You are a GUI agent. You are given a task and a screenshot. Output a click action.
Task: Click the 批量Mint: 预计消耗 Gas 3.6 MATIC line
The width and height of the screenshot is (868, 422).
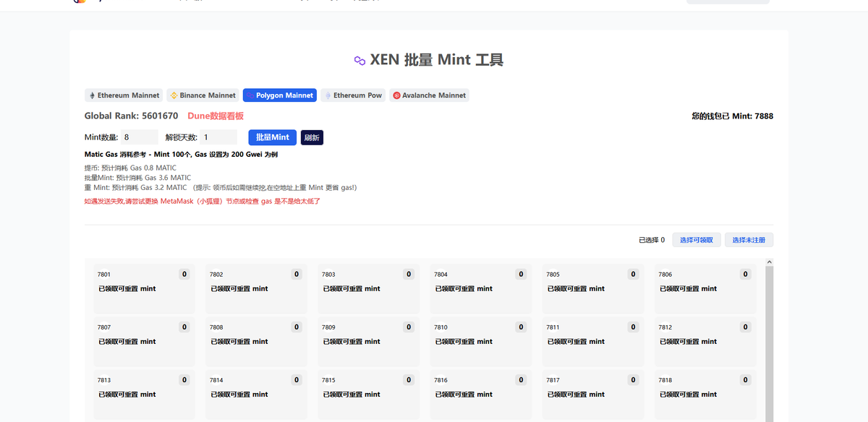(x=137, y=178)
